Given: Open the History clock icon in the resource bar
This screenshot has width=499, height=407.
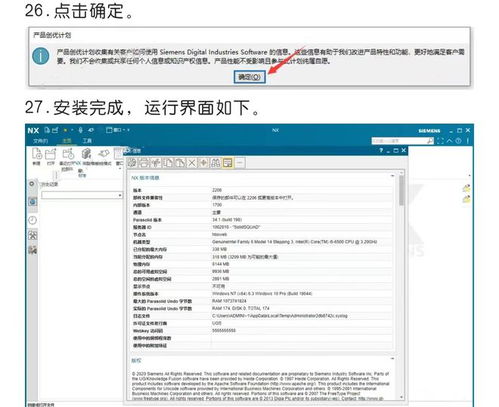Looking at the screenshot, I should (32, 220).
